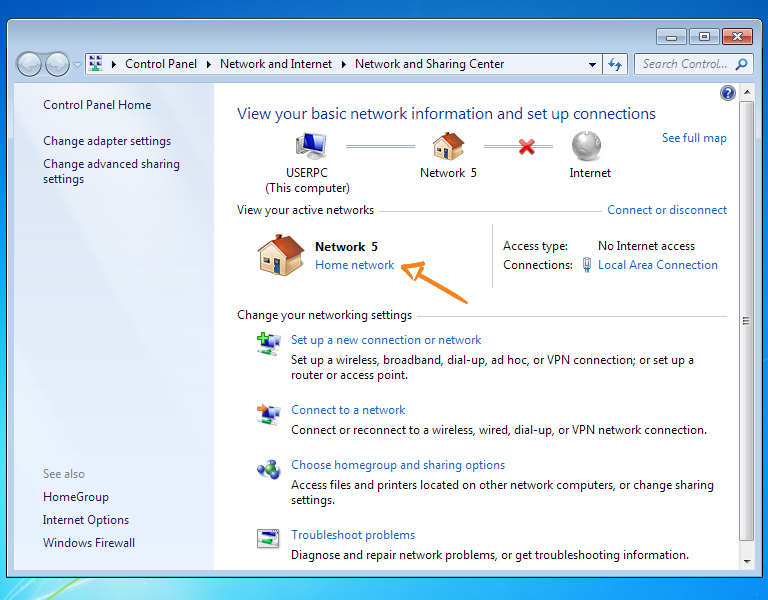Screen dimensions: 768x600
Task: Open Change adapter settings in sidebar
Action: click(107, 141)
